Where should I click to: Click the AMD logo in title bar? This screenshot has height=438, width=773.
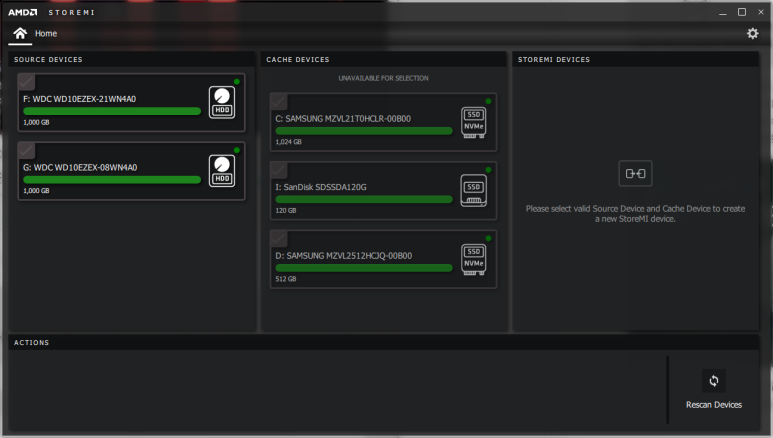pos(23,12)
